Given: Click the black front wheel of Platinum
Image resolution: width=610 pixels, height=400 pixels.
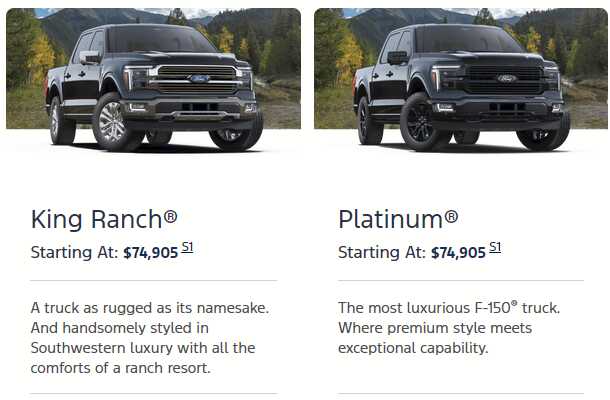Looking at the screenshot, I should (x=419, y=122).
